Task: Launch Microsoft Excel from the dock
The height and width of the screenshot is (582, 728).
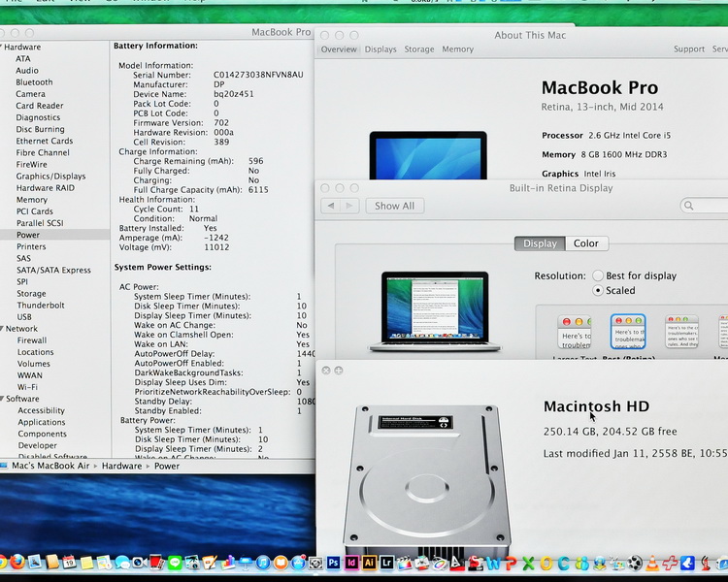Action: point(528,563)
